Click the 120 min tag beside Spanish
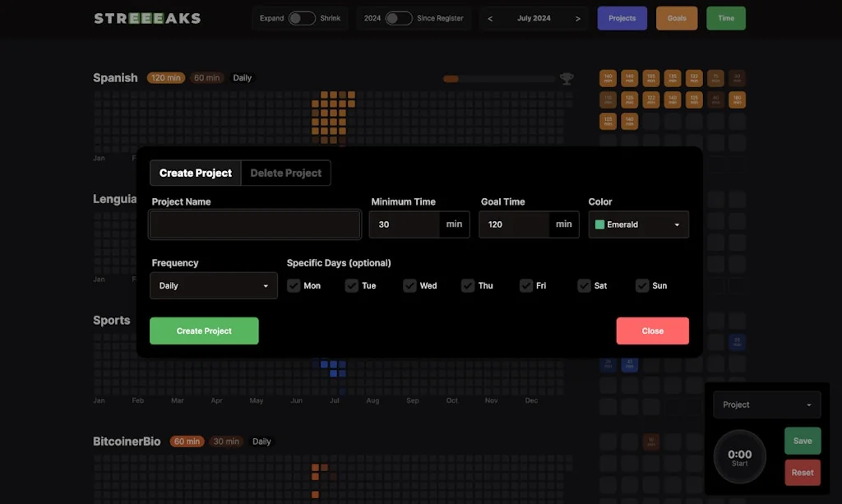842x504 pixels. point(165,77)
